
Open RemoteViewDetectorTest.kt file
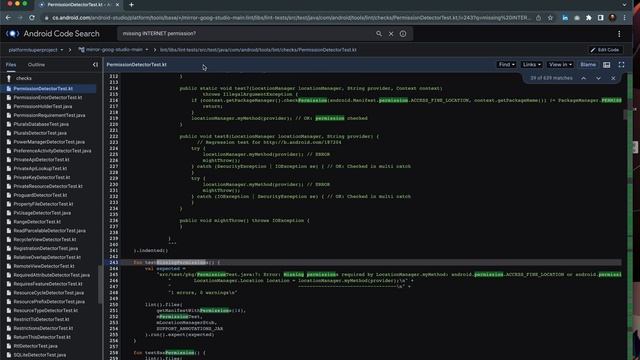(44, 266)
